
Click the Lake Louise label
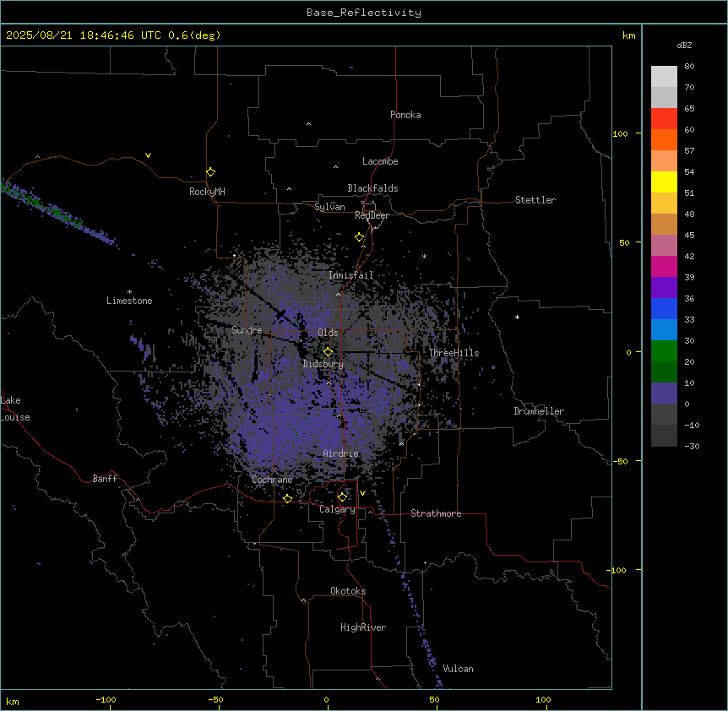click(x=15, y=409)
